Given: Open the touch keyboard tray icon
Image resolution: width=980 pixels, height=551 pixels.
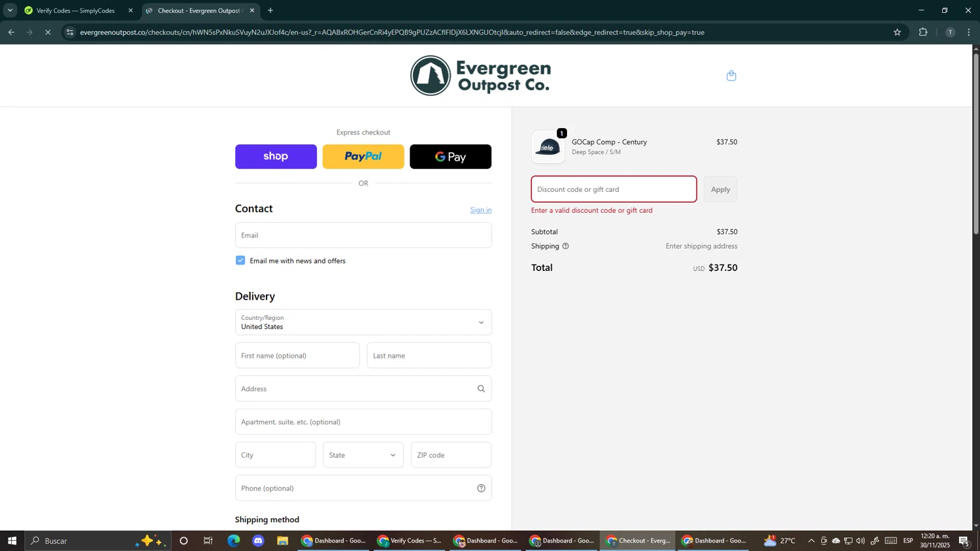Looking at the screenshot, I should pyautogui.click(x=891, y=541).
